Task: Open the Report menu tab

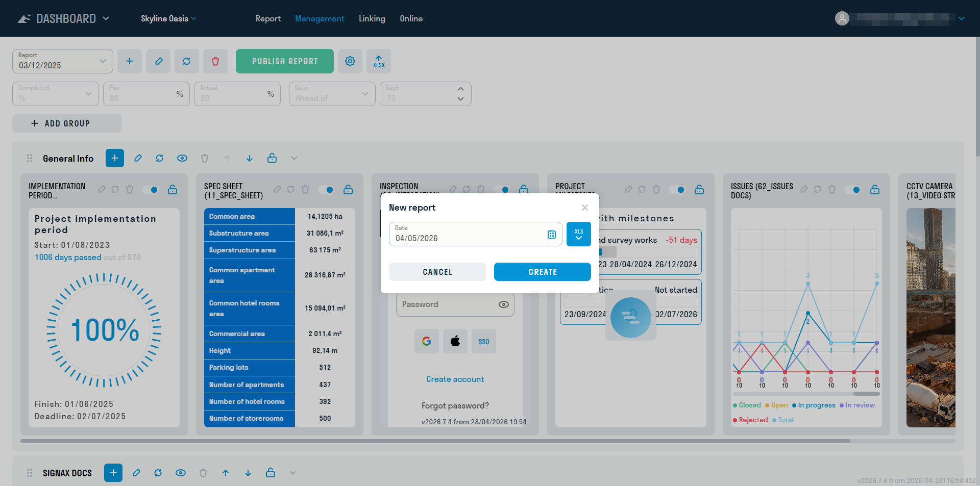Action: [268, 19]
